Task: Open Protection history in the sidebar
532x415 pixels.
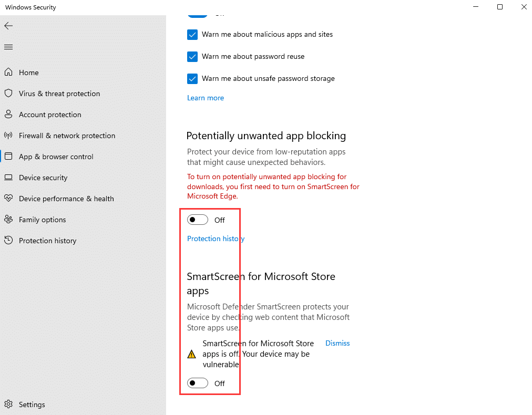Action: click(x=47, y=241)
